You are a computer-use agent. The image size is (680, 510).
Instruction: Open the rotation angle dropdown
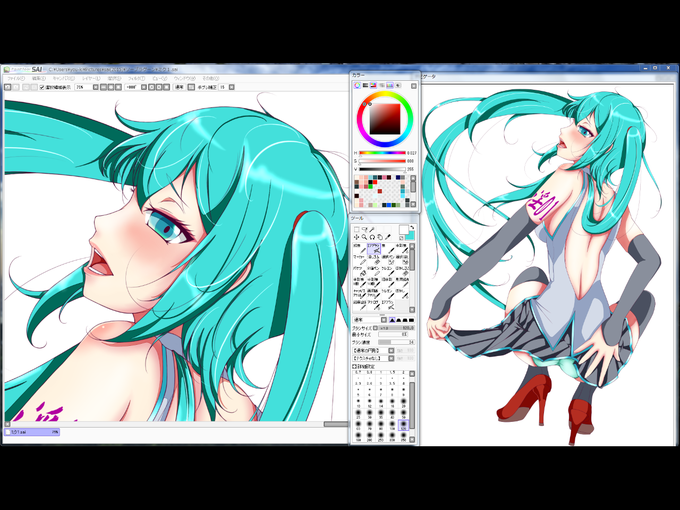click(144, 87)
